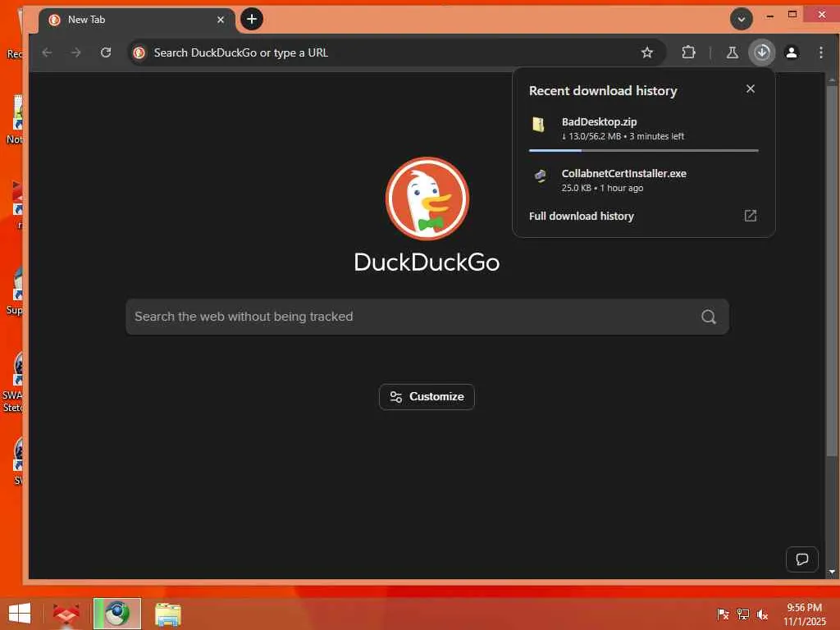This screenshot has height=630, width=840.
Task: Open the feedback chat bubble button
Action: point(801,559)
